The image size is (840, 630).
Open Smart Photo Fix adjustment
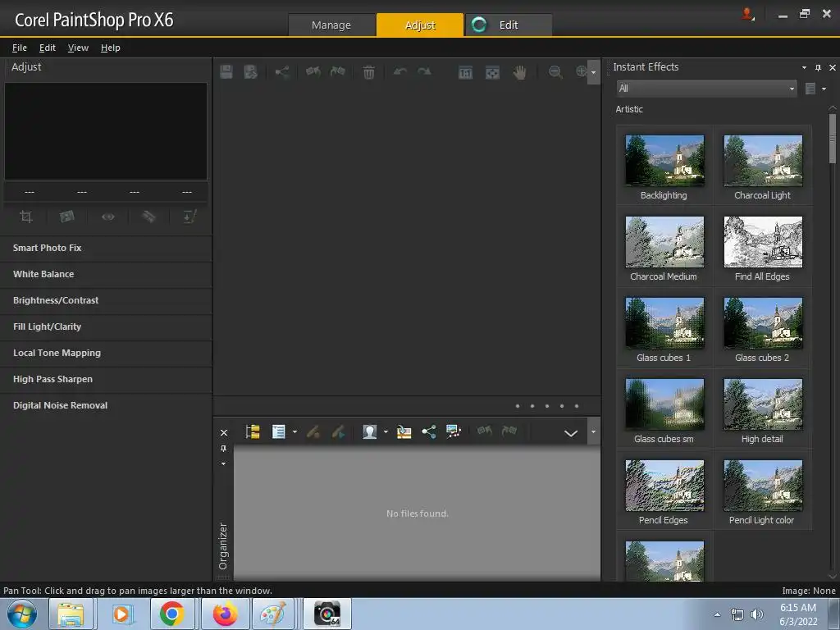(106, 248)
